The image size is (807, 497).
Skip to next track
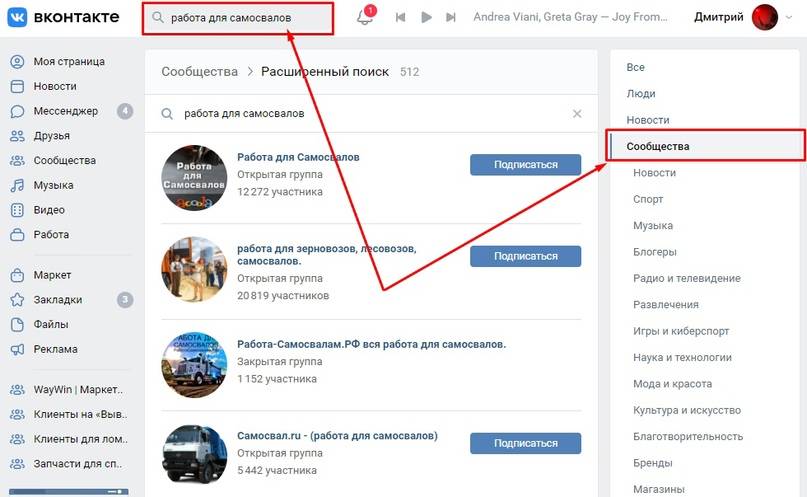pyautogui.click(x=451, y=17)
